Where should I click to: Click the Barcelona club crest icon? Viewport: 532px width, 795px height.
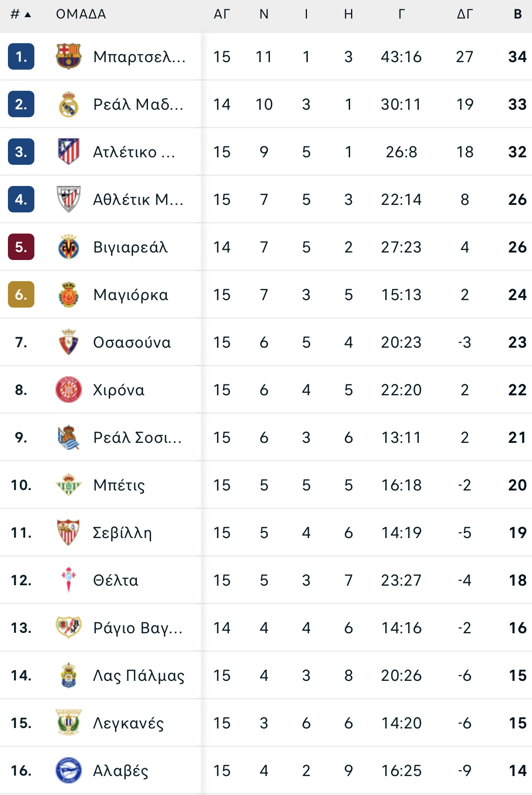pyautogui.click(x=68, y=56)
